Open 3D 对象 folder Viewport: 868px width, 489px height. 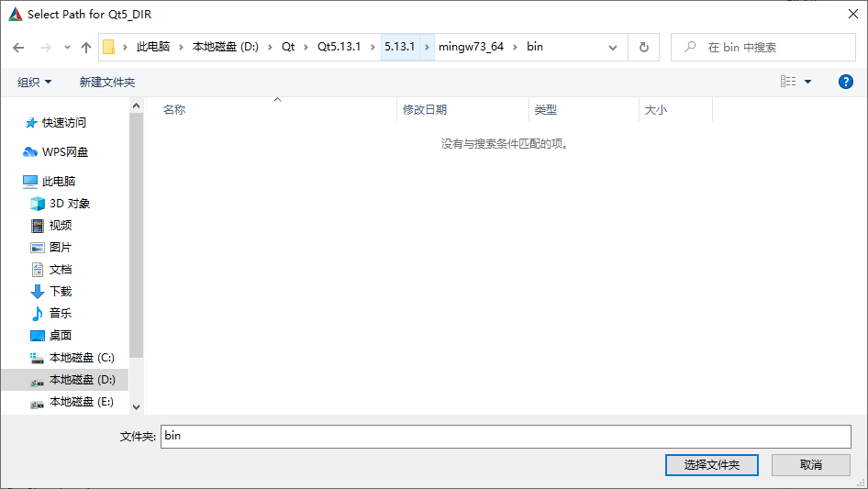tap(69, 204)
